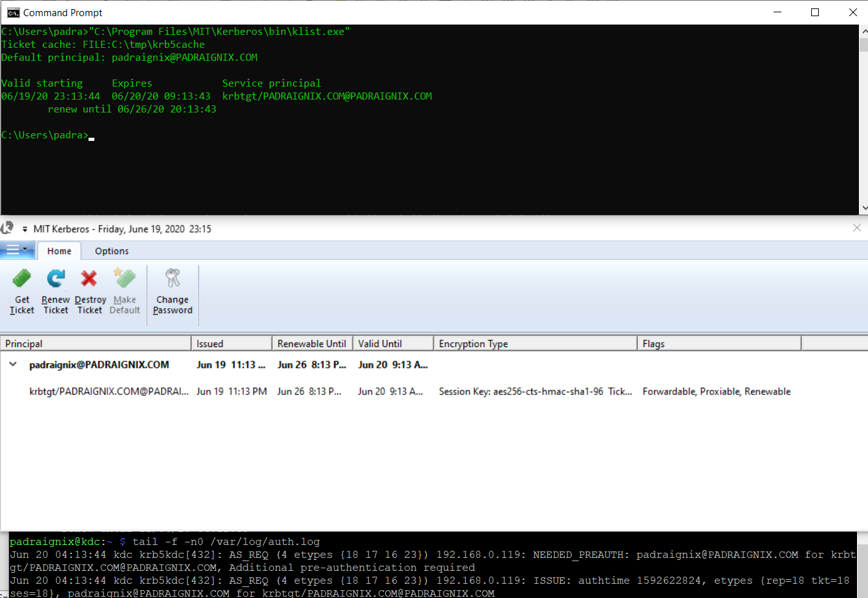Click the Renew Ticket icon
Viewport: 868px width, 598px height.
(56, 279)
